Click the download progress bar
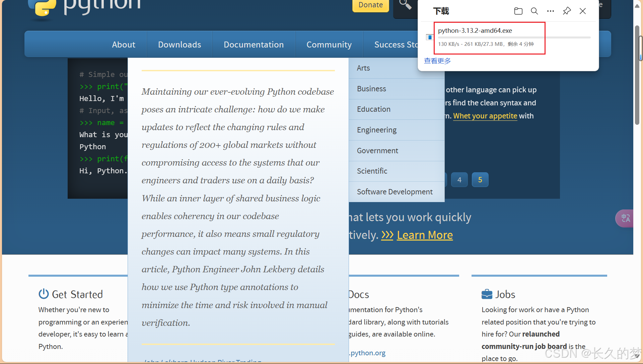Image resolution: width=643 pixels, height=364 pixels. pyautogui.click(x=514, y=37)
